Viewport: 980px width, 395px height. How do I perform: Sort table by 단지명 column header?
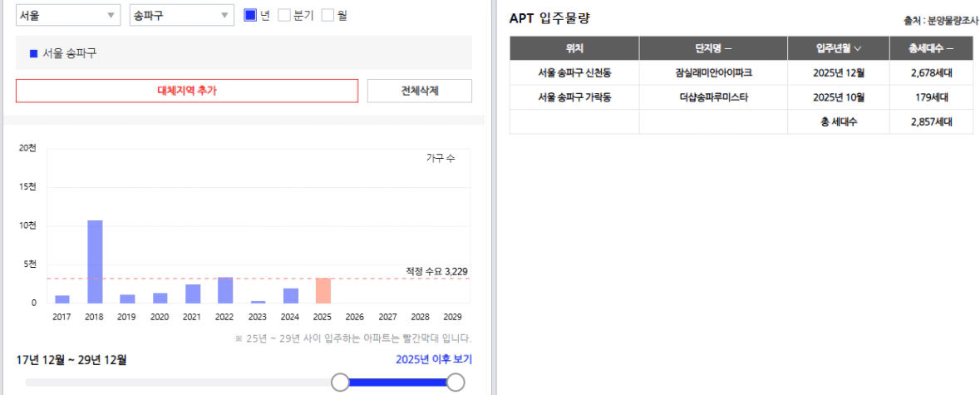[x=713, y=48]
